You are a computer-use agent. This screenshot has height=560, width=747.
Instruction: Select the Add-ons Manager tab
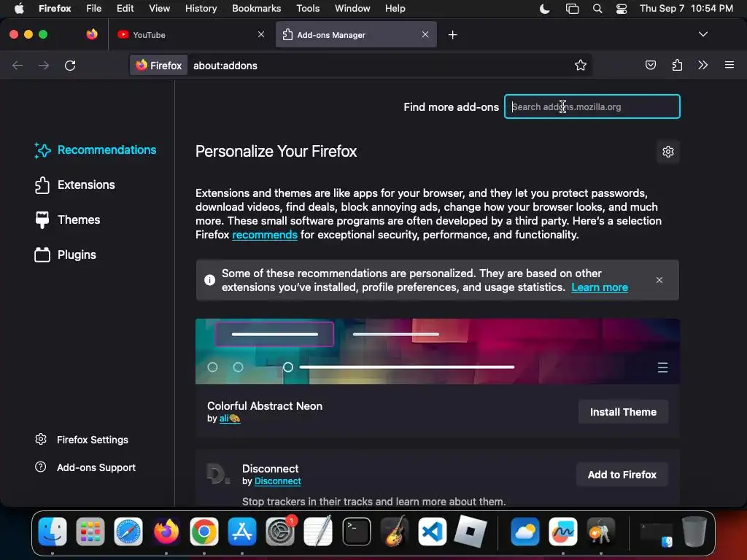[356, 35]
